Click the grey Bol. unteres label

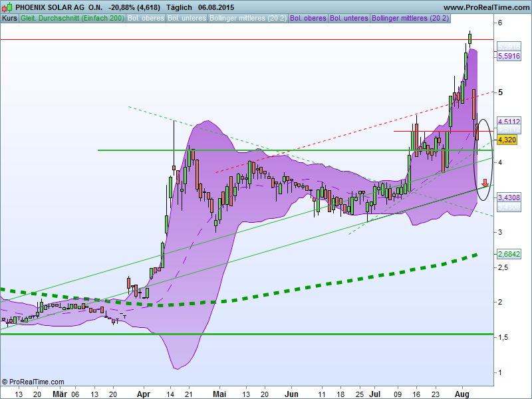click(186, 18)
